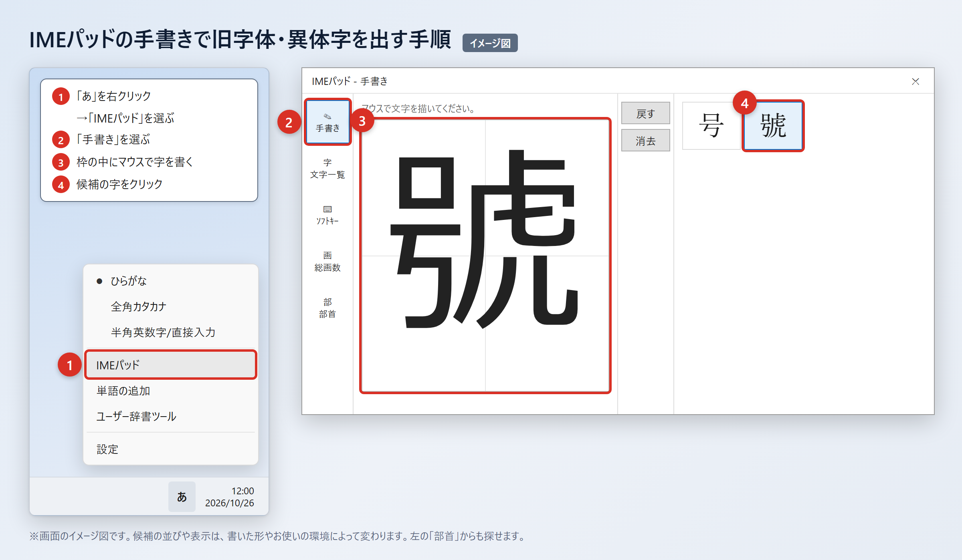Pick the candidate character 號
962x560 pixels.
[x=773, y=125]
